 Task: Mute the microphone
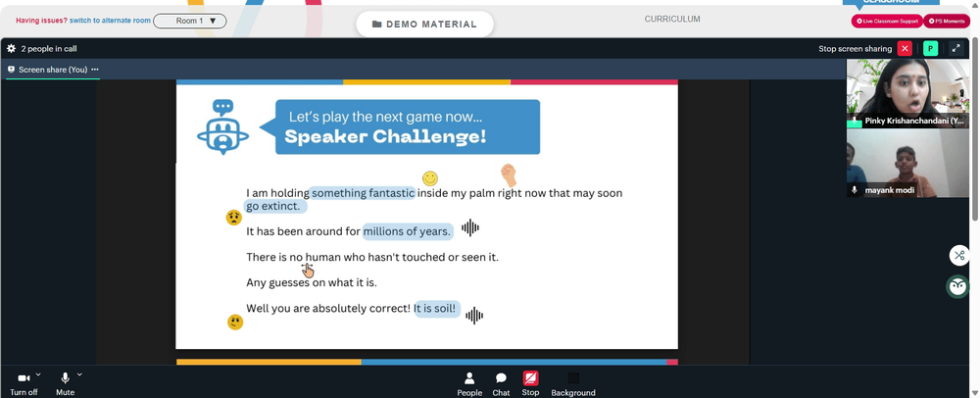point(65,383)
